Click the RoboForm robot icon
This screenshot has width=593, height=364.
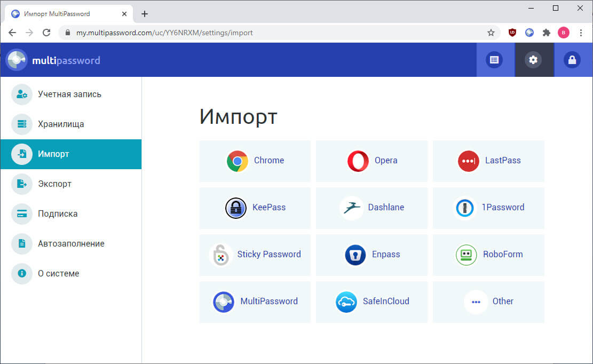pyautogui.click(x=467, y=255)
